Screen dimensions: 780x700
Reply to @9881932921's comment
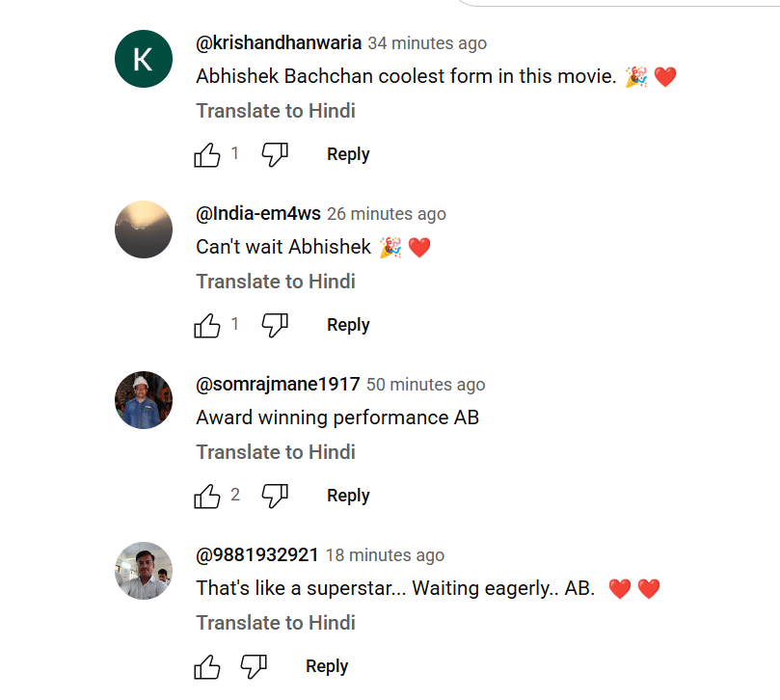pos(327,666)
